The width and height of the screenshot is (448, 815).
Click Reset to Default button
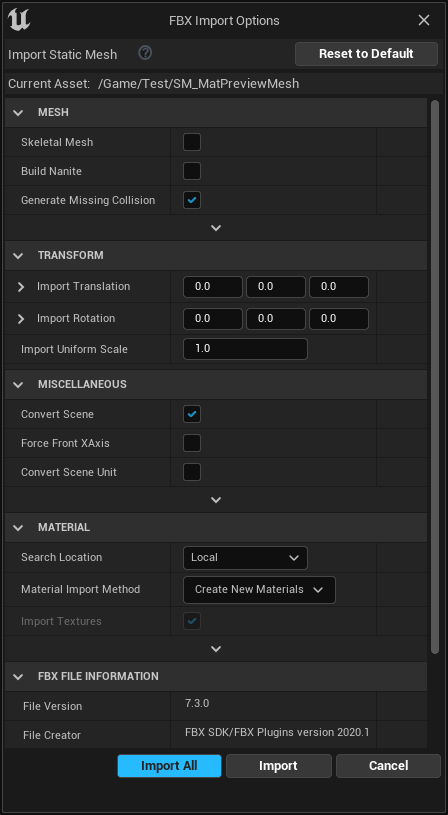366,54
